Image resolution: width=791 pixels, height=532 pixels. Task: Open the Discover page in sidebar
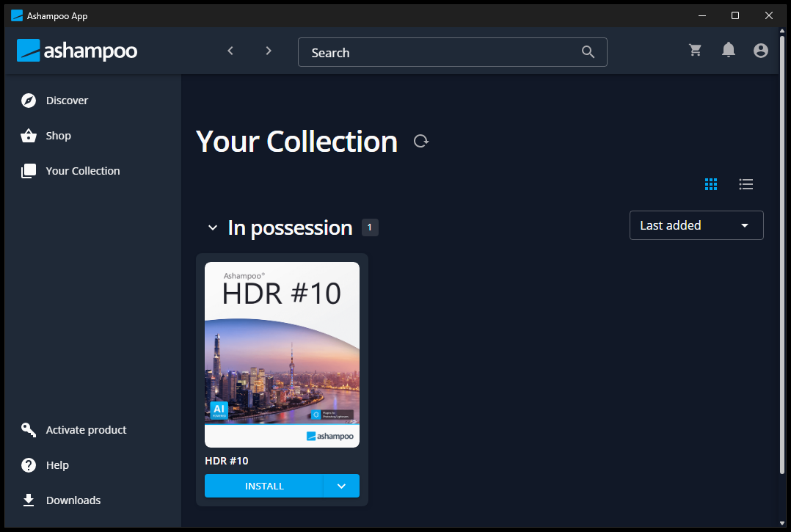pyautogui.click(x=54, y=101)
